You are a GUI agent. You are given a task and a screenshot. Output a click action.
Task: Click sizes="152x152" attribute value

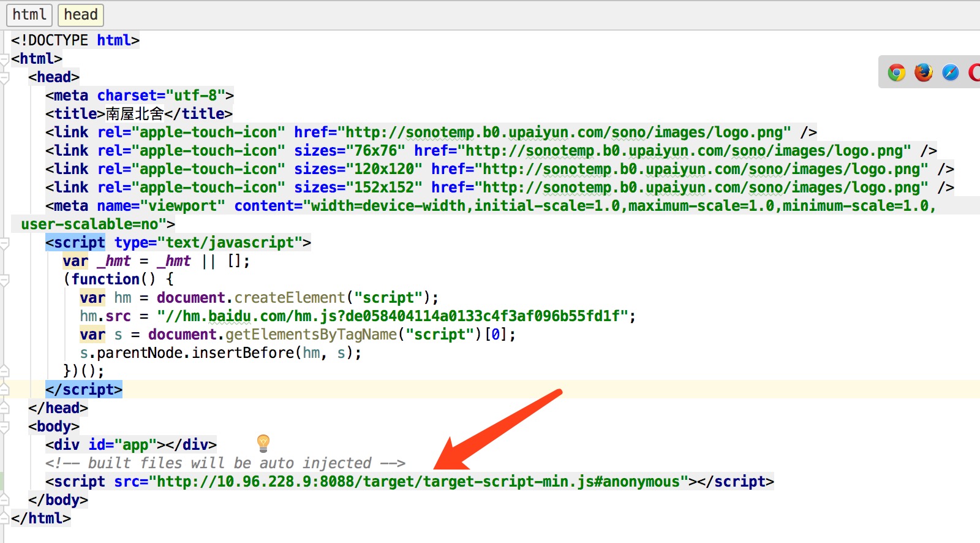[358, 188]
